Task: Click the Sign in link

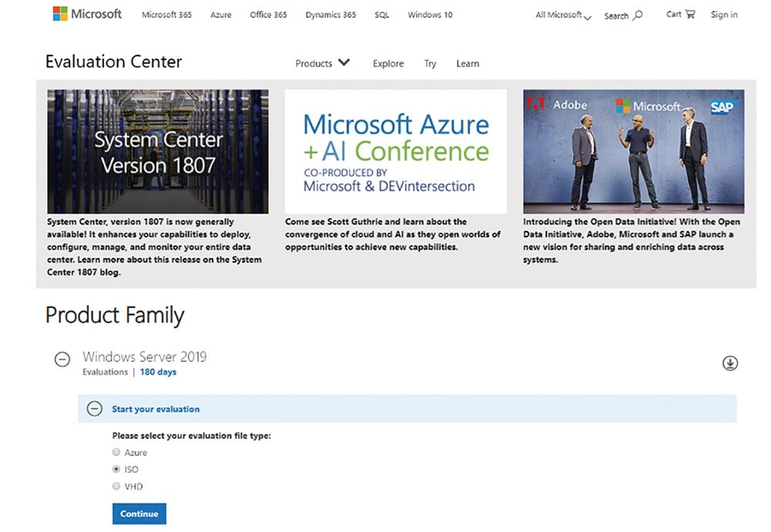Action: (724, 15)
